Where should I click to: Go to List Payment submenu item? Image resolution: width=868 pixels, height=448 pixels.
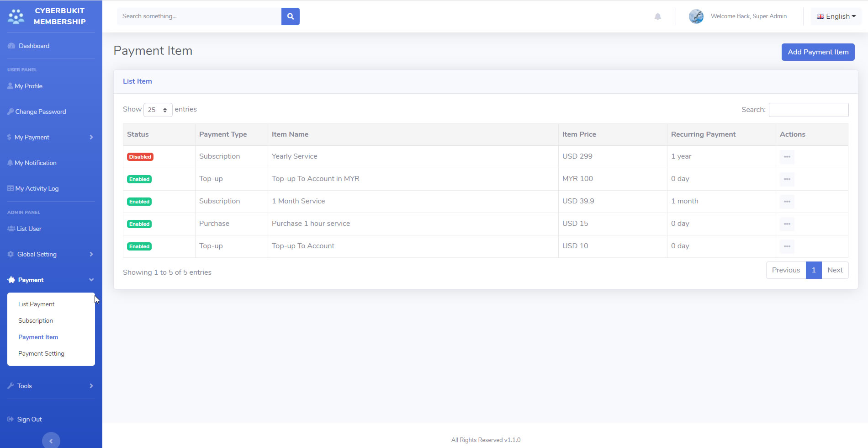[x=36, y=304]
